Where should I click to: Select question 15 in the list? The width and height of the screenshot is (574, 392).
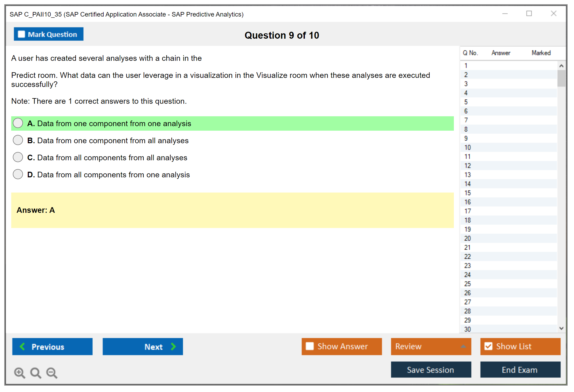pyautogui.click(x=467, y=193)
